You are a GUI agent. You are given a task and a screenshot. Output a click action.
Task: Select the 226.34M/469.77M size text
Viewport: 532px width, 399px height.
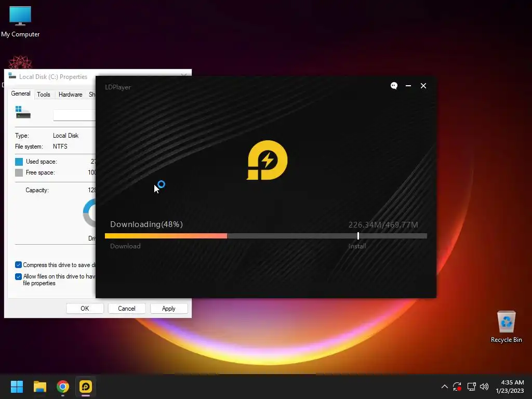pyautogui.click(x=383, y=224)
